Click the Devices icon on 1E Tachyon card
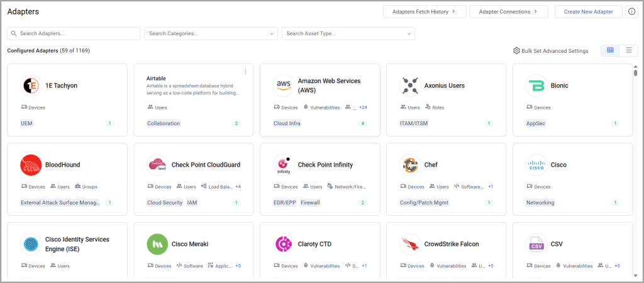The width and height of the screenshot is (644, 283). [24, 107]
